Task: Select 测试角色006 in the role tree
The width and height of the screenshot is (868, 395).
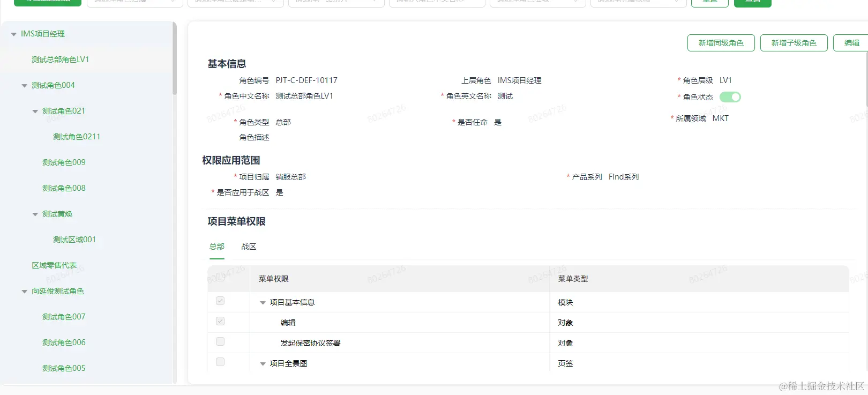Action: tap(64, 342)
